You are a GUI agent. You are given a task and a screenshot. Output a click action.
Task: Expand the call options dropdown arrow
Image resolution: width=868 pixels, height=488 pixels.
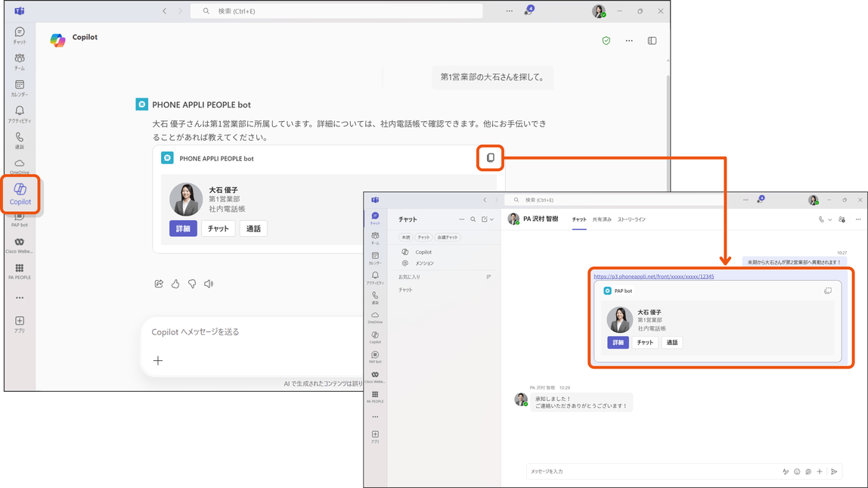(x=829, y=219)
